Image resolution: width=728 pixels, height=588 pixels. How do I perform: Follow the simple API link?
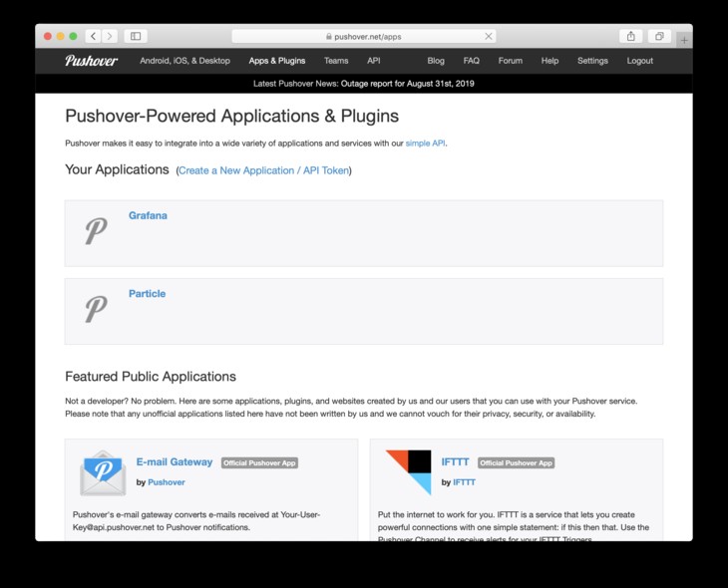425,144
